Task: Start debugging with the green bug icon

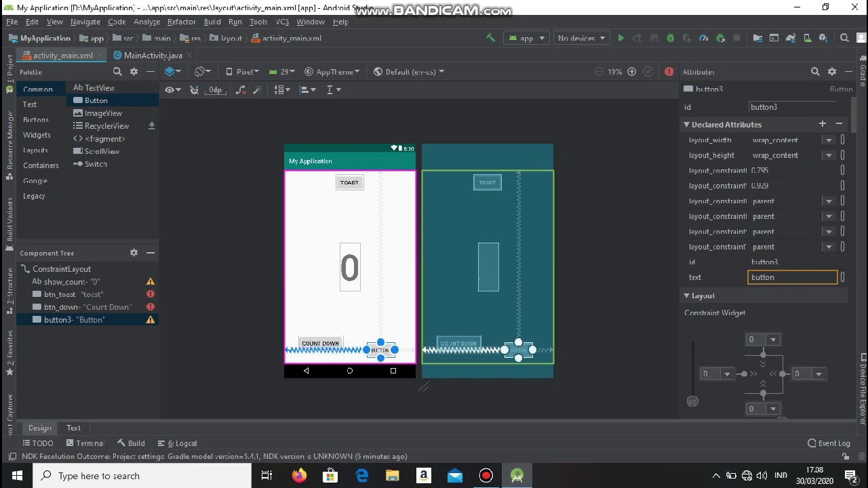Action: (x=670, y=38)
